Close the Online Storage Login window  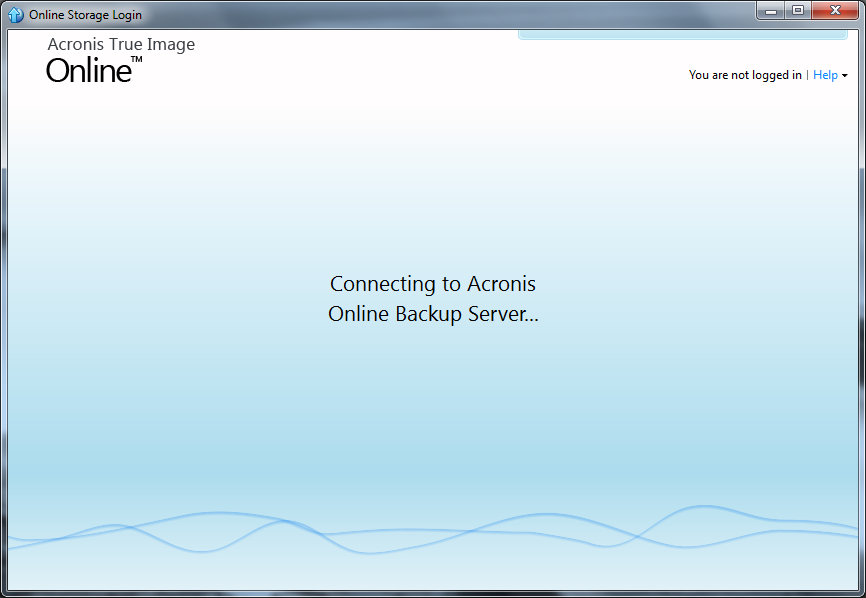[835, 10]
